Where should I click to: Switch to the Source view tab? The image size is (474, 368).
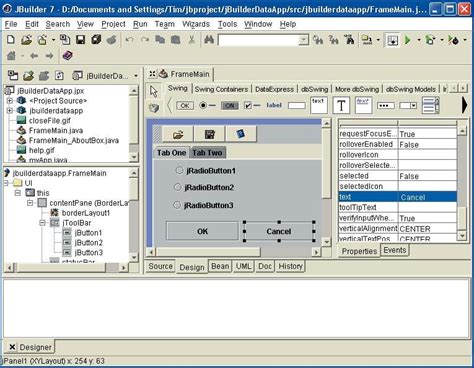161,266
